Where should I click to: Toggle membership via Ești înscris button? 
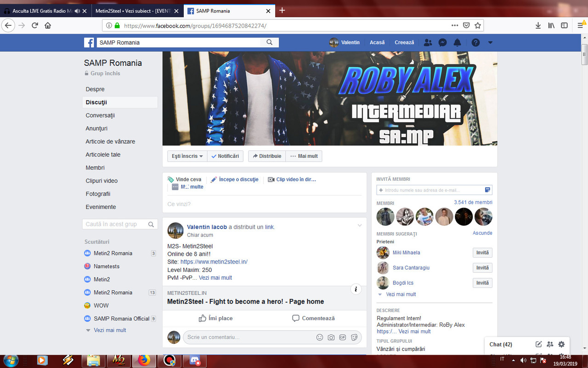point(187,156)
